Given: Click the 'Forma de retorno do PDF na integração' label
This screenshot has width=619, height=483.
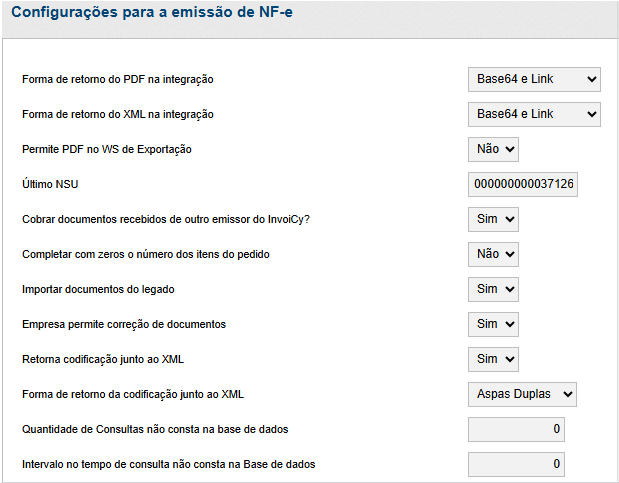Looking at the screenshot, I should point(118,79).
